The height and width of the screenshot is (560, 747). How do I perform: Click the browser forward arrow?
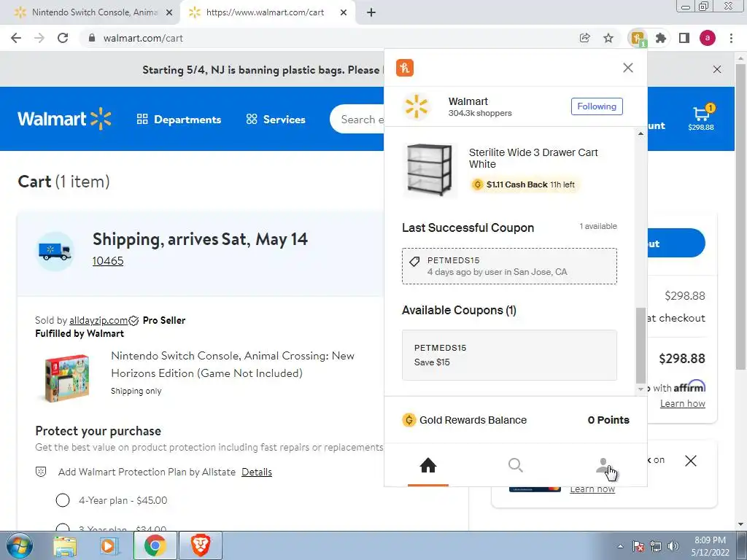tap(39, 38)
